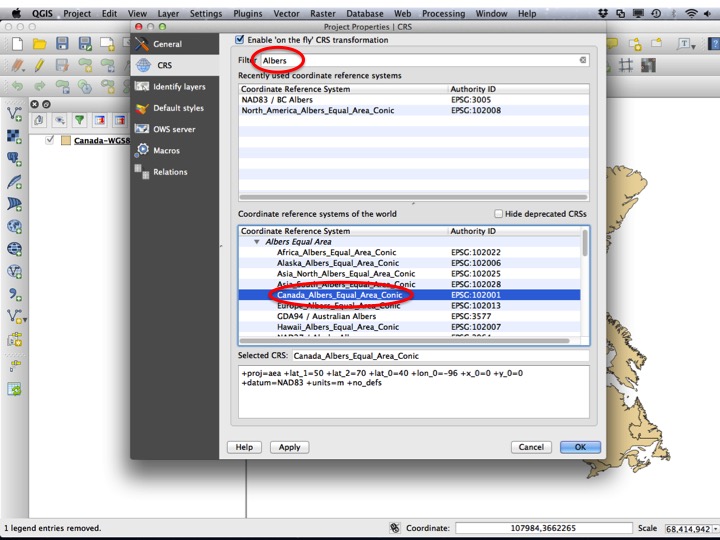The width and height of the screenshot is (720, 540).
Task: Open the Apple menu
Action: 17,13
